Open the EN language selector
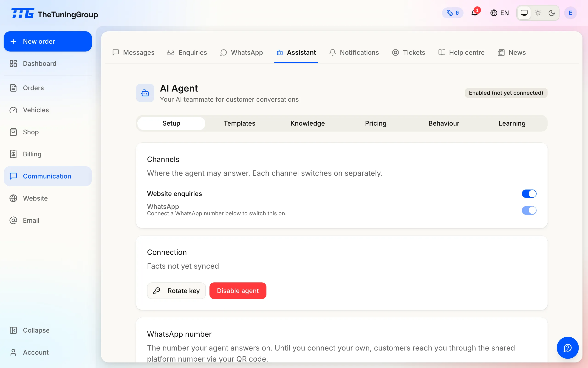The image size is (588, 368). click(499, 13)
